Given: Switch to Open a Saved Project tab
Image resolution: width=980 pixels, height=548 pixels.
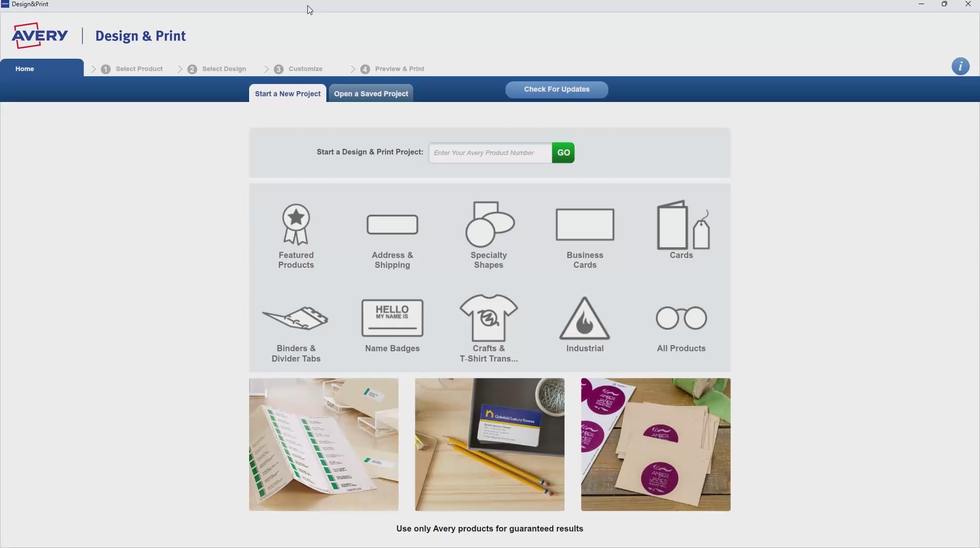Looking at the screenshot, I should coord(371,93).
